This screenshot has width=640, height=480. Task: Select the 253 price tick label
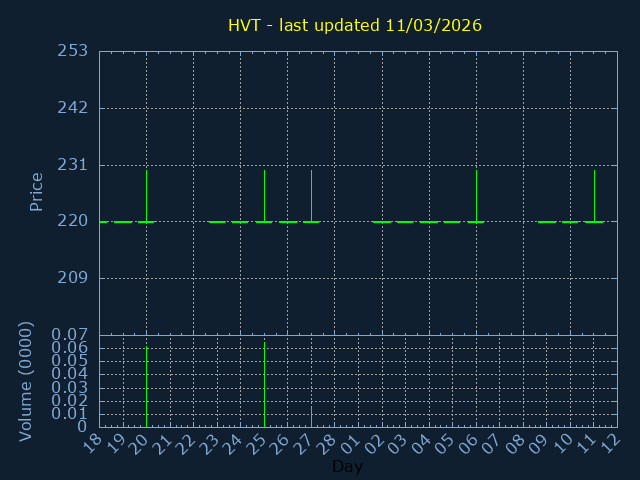click(x=72, y=51)
